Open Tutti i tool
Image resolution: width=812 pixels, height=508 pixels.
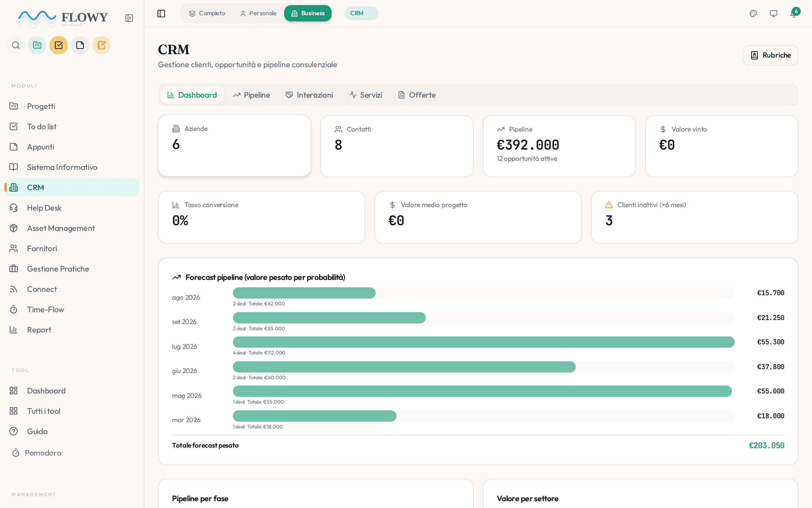point(72,411)
